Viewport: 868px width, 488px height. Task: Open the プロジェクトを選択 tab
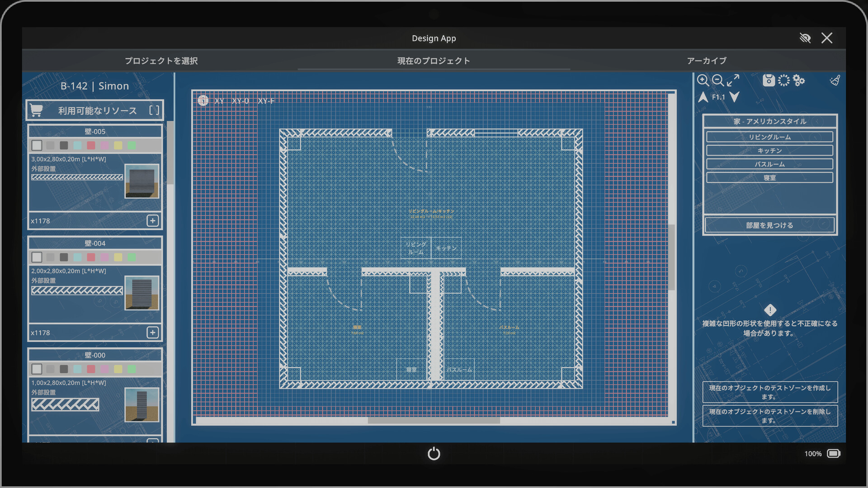coord(161,61)
